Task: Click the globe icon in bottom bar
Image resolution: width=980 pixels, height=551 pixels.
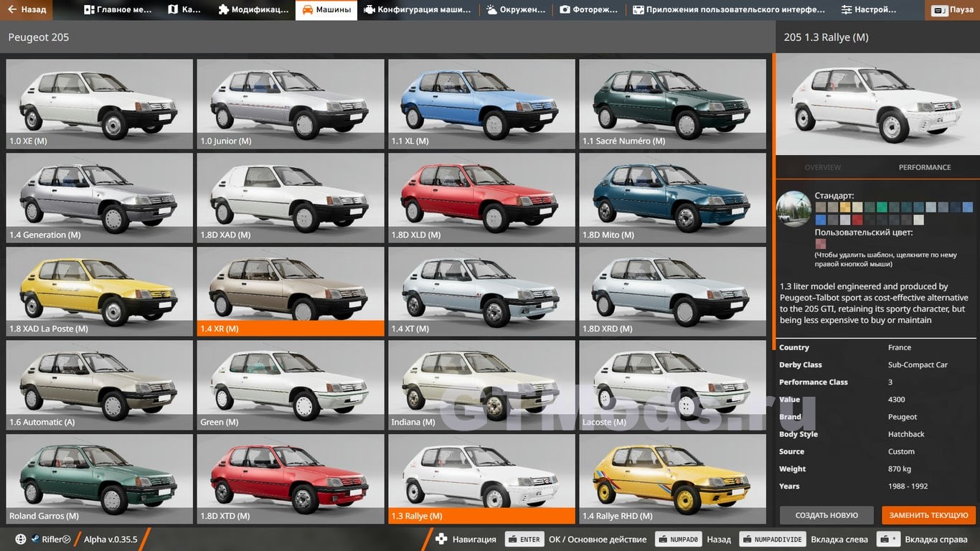Action: point(21,540)
